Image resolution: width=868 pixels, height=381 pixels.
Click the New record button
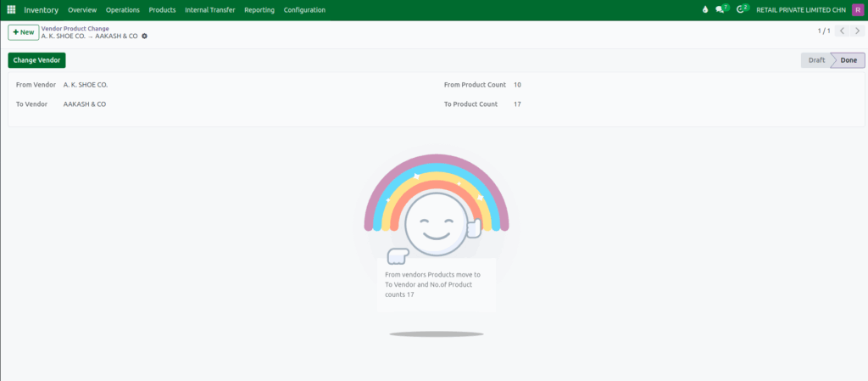(23, 32)
